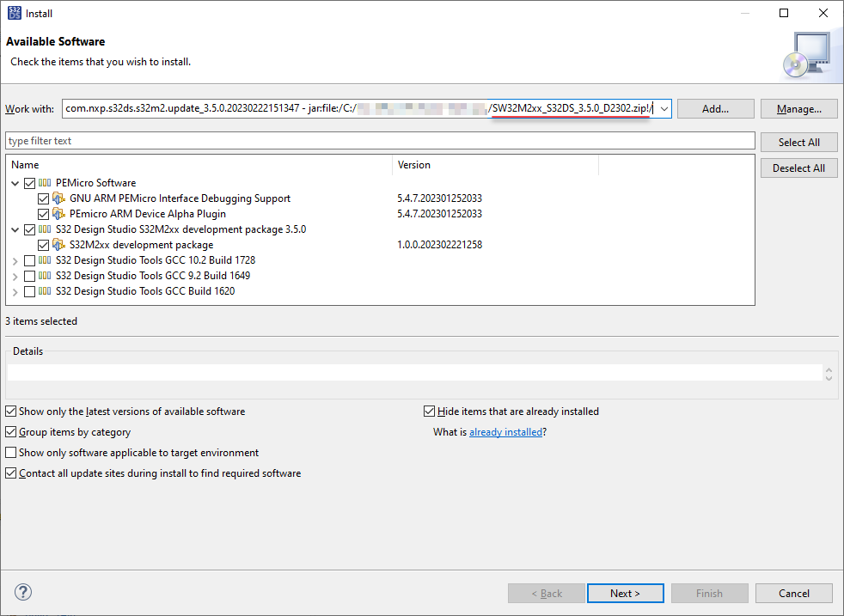Click the Version column header

click(x=495, y=165)
